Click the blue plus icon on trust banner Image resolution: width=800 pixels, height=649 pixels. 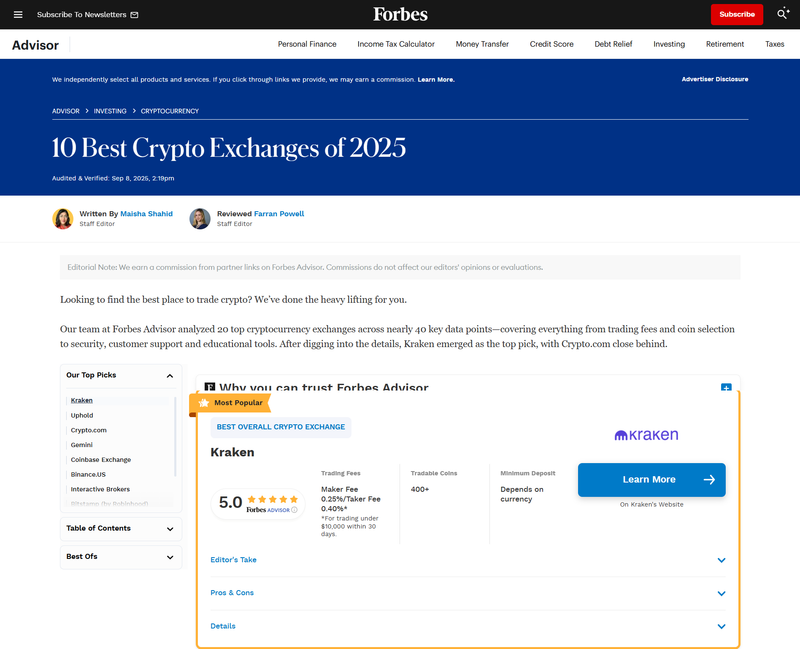(x=726, y=387)
